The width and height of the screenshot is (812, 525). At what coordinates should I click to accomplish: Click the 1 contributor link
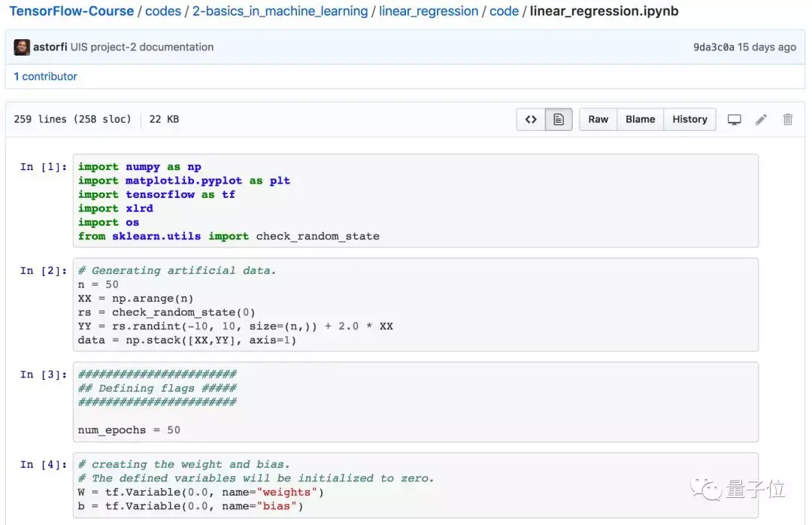(46, 76)
